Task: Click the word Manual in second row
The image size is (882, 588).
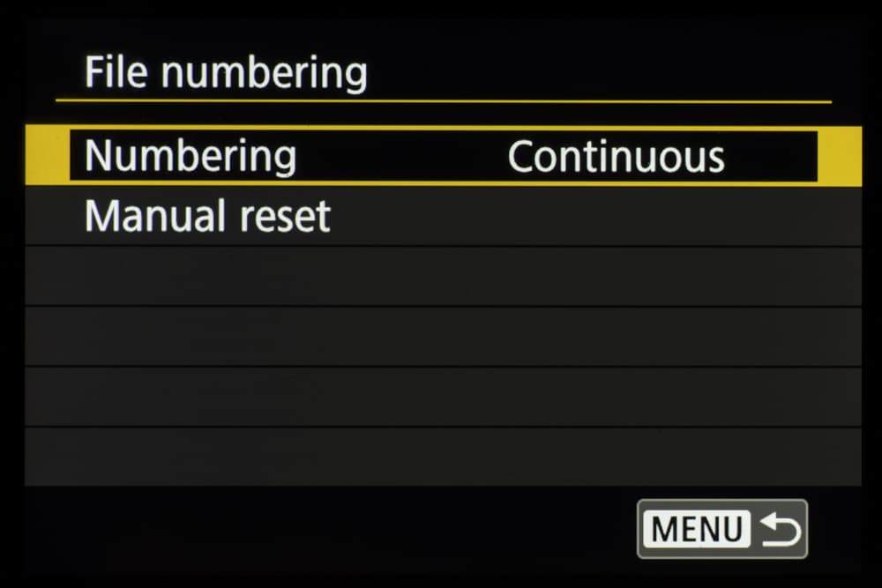Action: (x=148, y=216)
